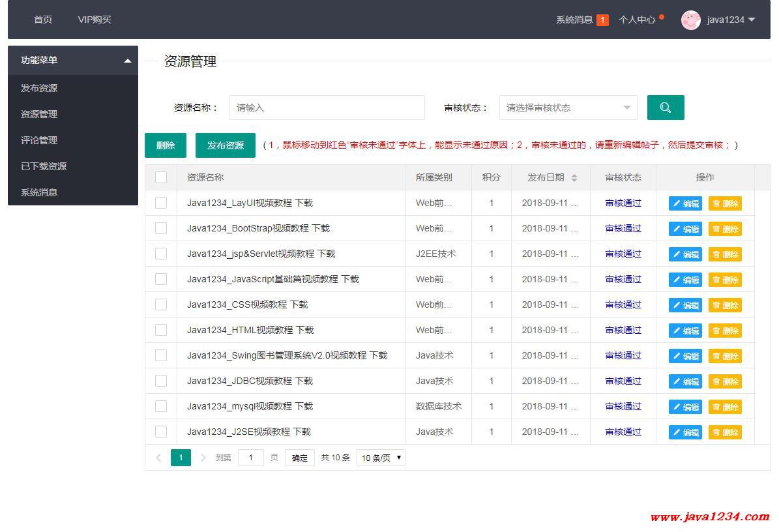The height and width of the screenshot is (532, 779).
Task: Delete the Java1234_mysql视频教程 row
Action: [725, 407]
